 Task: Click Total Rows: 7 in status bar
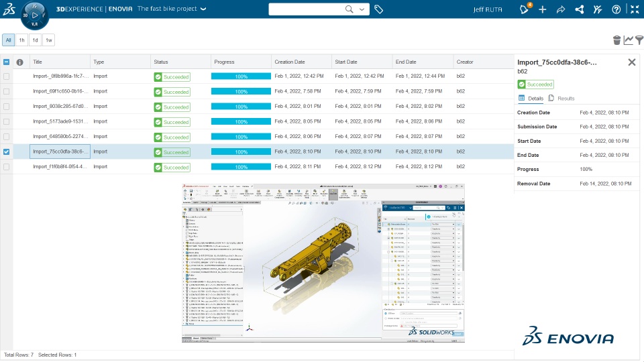19,355
